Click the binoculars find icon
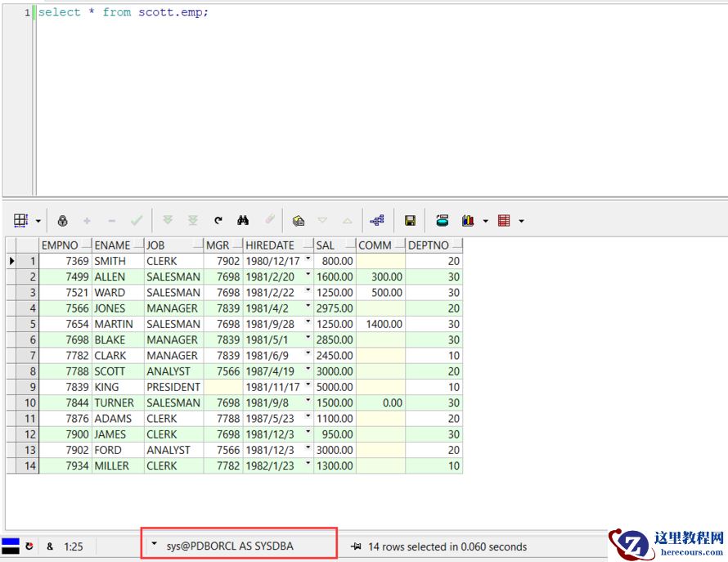728x562 pixels. tap(243, 221)
